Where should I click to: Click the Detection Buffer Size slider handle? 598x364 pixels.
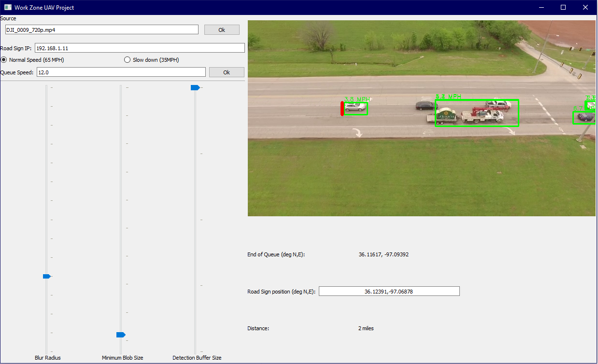pyautogui.click(x=195, y=87)
